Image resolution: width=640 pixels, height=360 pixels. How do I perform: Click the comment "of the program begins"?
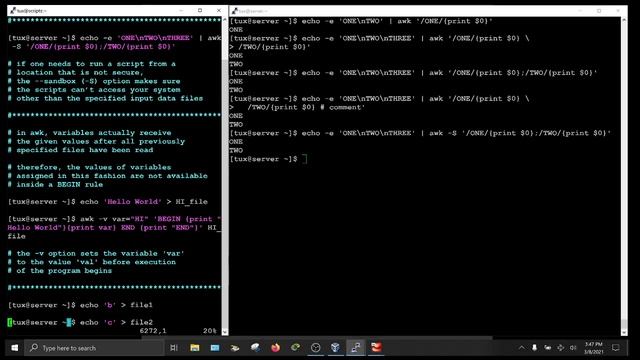pyautogui.click(x=60, y=271)
